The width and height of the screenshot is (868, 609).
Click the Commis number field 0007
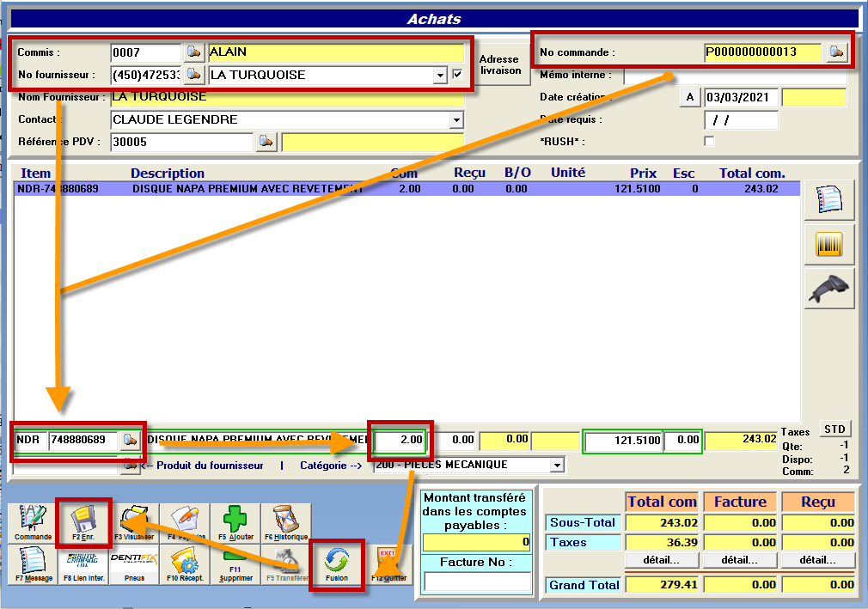tap(145, 52)
